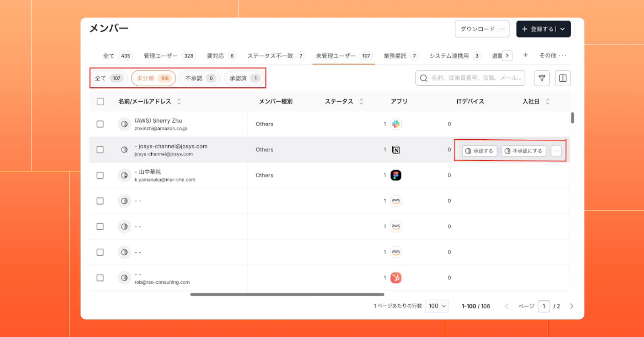644x337 pixels.
Task: Go to next page arrow
Action: (572, 306)
